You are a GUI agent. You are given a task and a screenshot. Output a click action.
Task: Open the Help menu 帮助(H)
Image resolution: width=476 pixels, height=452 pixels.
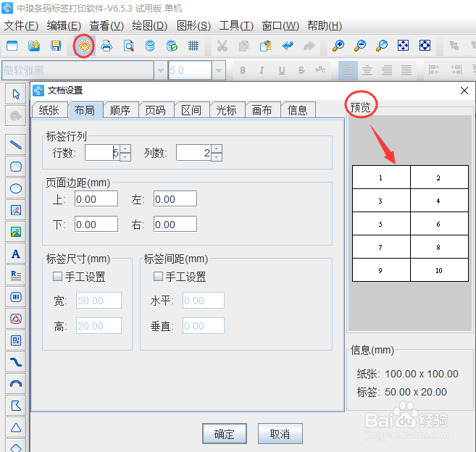[325, 26]
